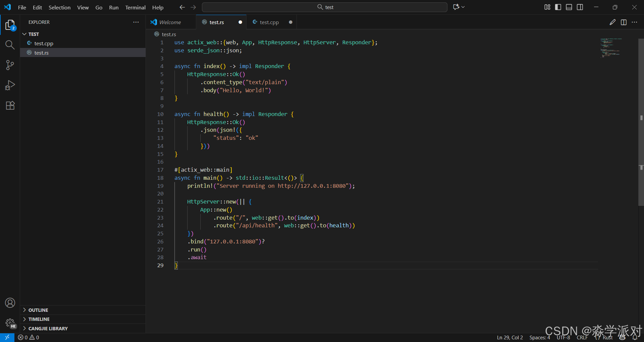644x342 pixels.
Task: Switch to the Welcome tab
Action: coord(171,22)
